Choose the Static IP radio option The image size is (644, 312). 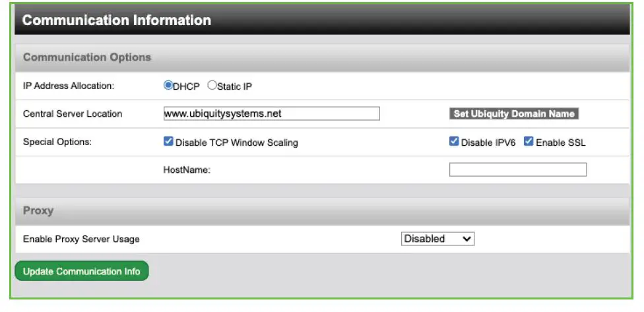212,85
